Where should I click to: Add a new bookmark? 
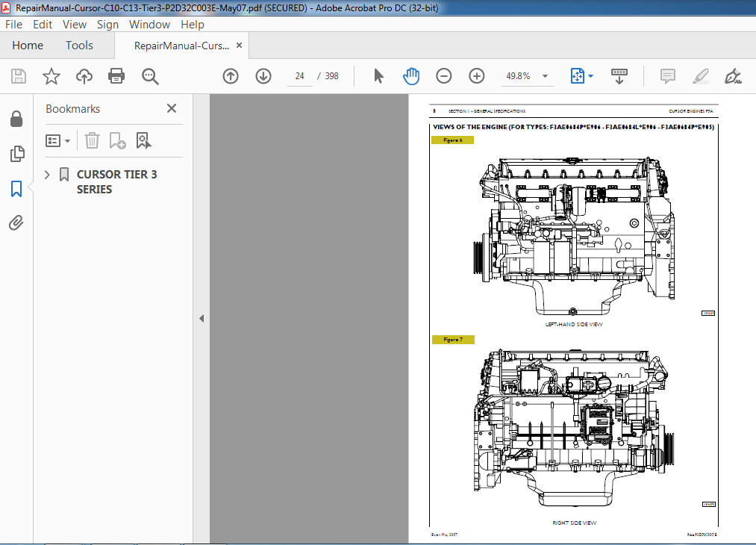click(117, 141)
